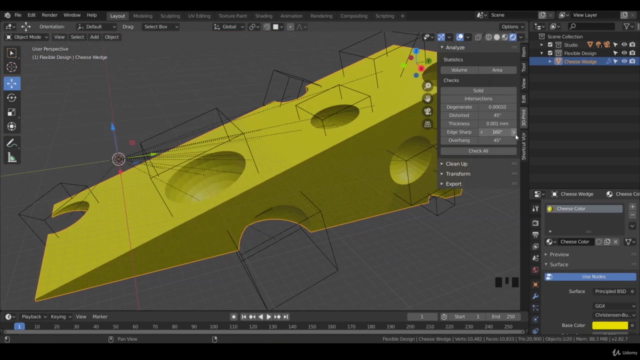
Task: Open the Options dropdown in header
Action: point(512,27)
